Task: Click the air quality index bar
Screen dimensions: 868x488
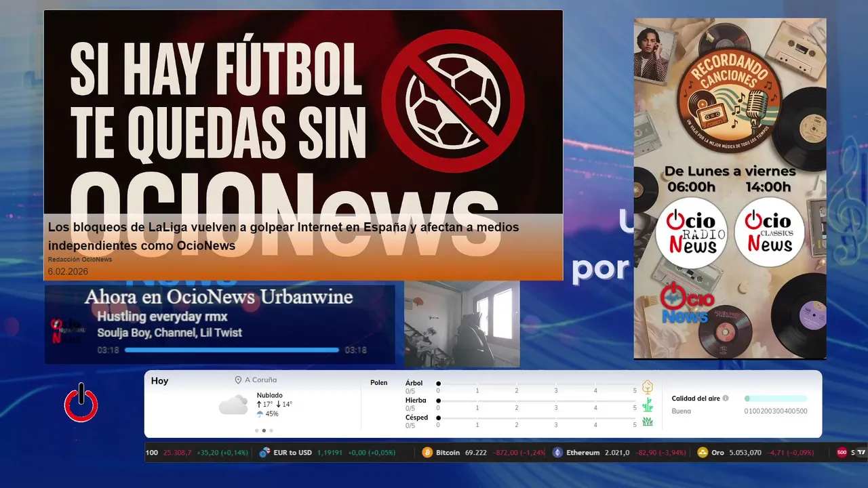Action: 776,399
